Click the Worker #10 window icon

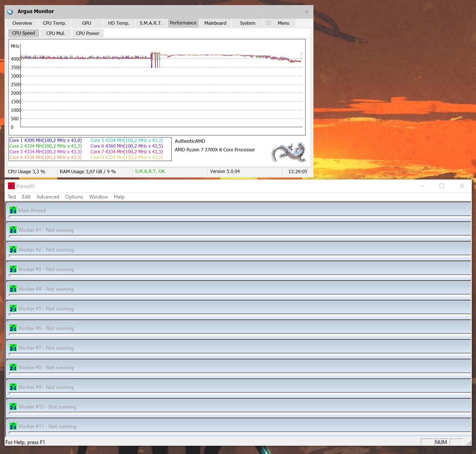[13, 406]
